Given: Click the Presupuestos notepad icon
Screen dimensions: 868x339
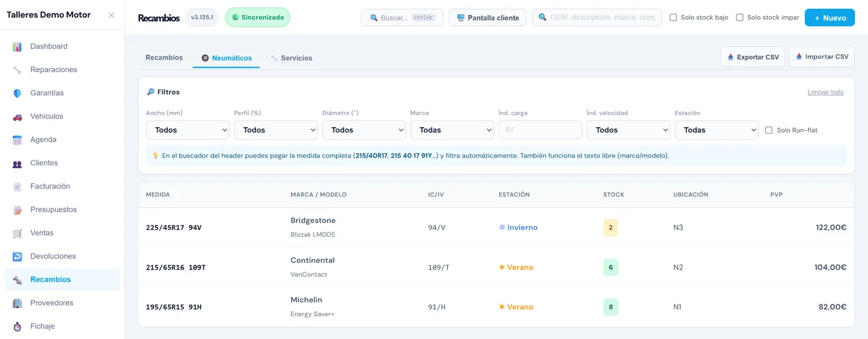Looking at the screenshot, I should pos(17,210).
